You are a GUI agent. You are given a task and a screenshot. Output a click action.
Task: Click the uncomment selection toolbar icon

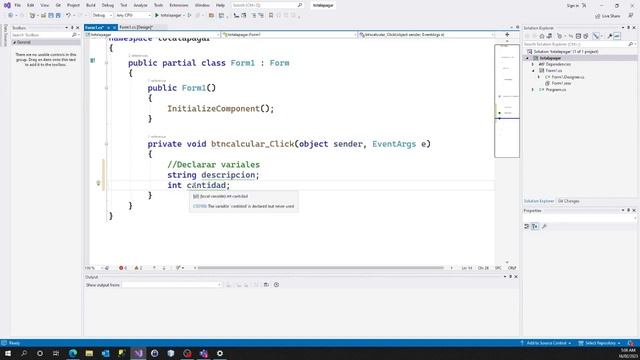261,16
